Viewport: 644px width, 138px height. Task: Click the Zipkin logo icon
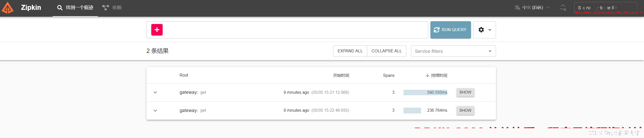[x=8, y=8]
